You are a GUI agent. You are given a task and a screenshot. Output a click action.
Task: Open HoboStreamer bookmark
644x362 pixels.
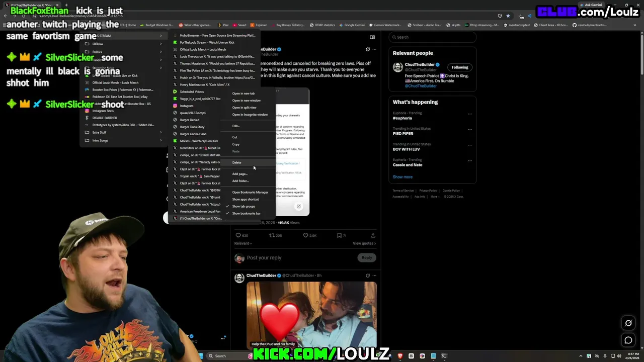pyautogui.click(x=214, y=35)
